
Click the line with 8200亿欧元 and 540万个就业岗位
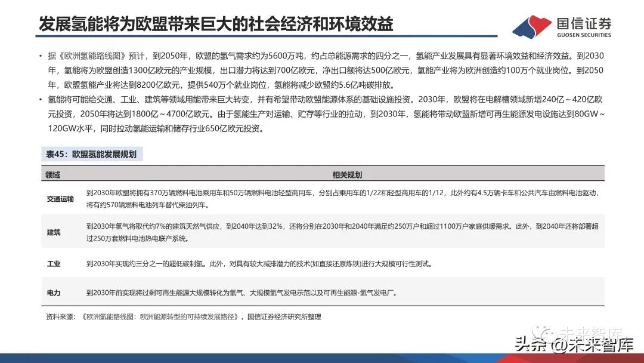pyautogui.click(x=222, y=85)
